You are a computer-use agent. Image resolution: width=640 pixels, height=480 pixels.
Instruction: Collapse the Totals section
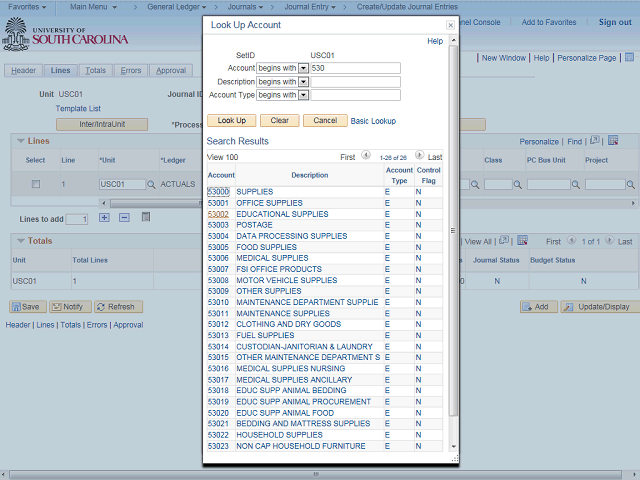coord(19,241)
